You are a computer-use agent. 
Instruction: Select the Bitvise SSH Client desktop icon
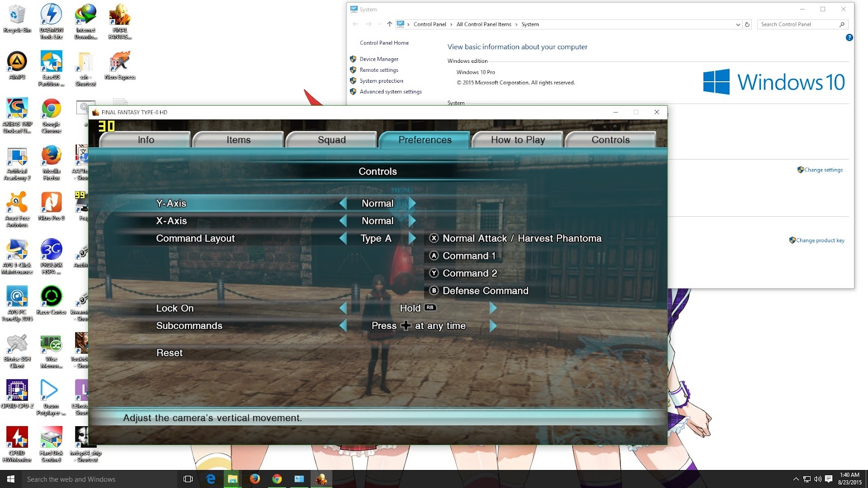pyautogui.click(x=17, y=350)
